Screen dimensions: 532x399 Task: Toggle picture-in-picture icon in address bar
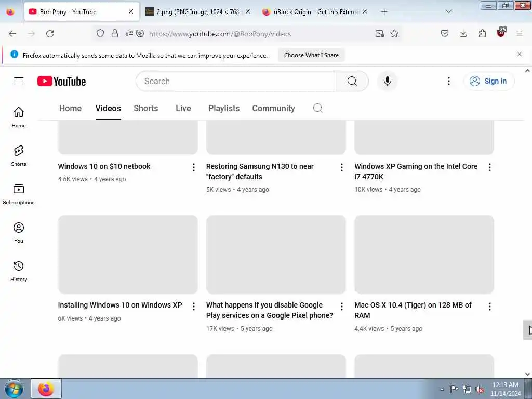[380, 33]
